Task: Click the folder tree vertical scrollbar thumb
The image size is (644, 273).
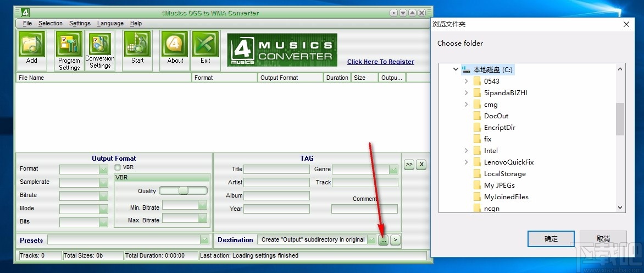Action: (620, 119)
